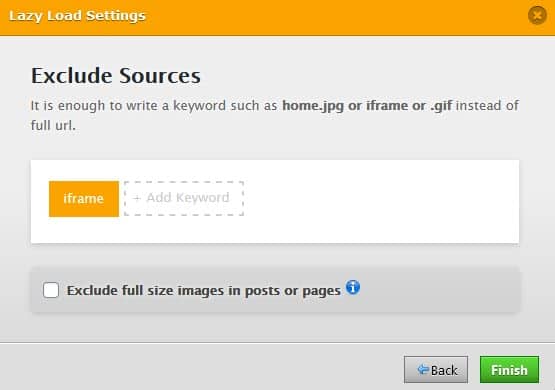Click empty space in the white keywords box
The height and width of the screenshot is (390, 555).
tap(379, 201)
